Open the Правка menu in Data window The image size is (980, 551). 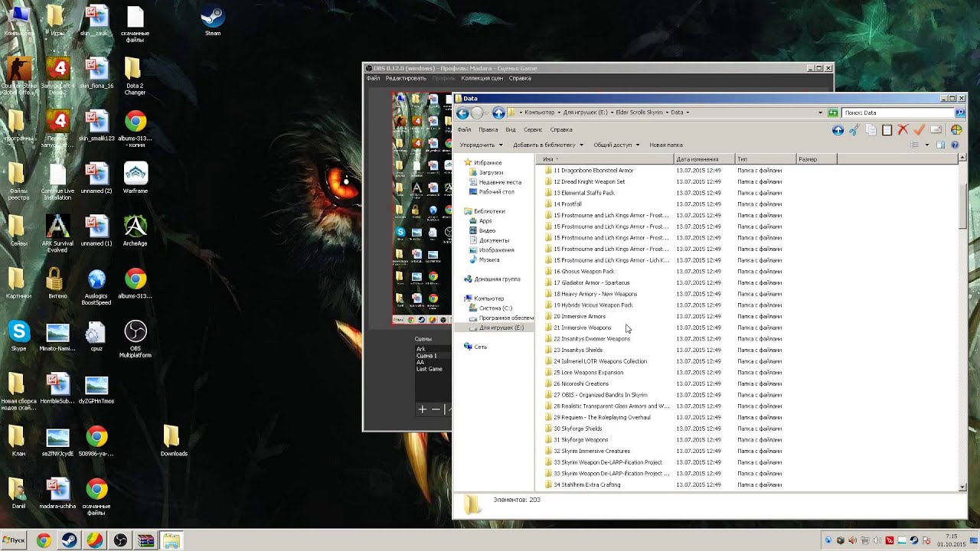pyautogui.click(x=488, y=129)
